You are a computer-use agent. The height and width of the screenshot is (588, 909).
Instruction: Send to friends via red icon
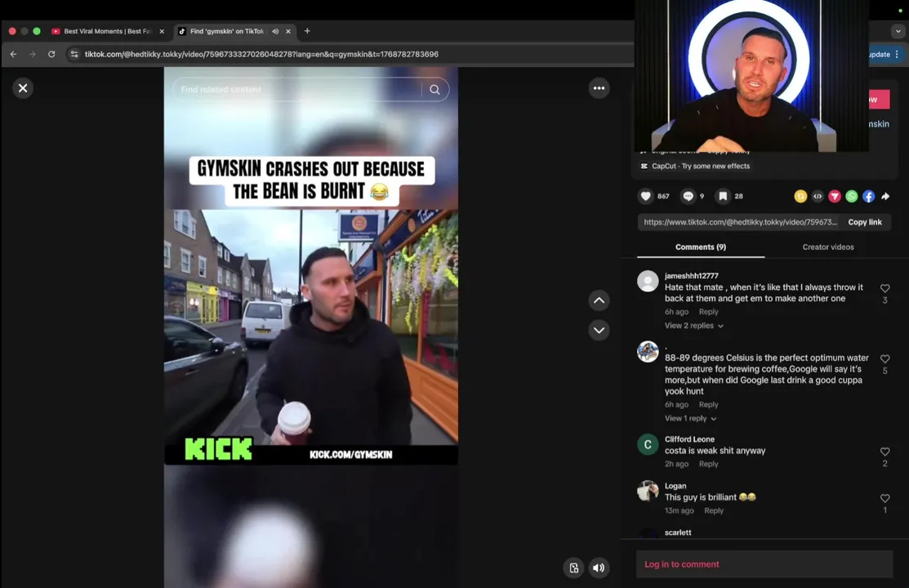pyautogui.click(x=834, y=197)
